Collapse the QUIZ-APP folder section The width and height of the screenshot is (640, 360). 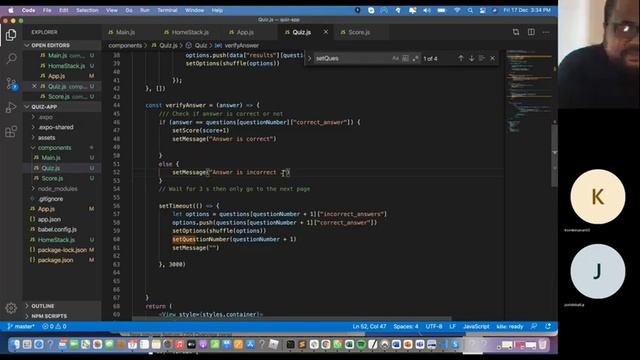[62, 107]
